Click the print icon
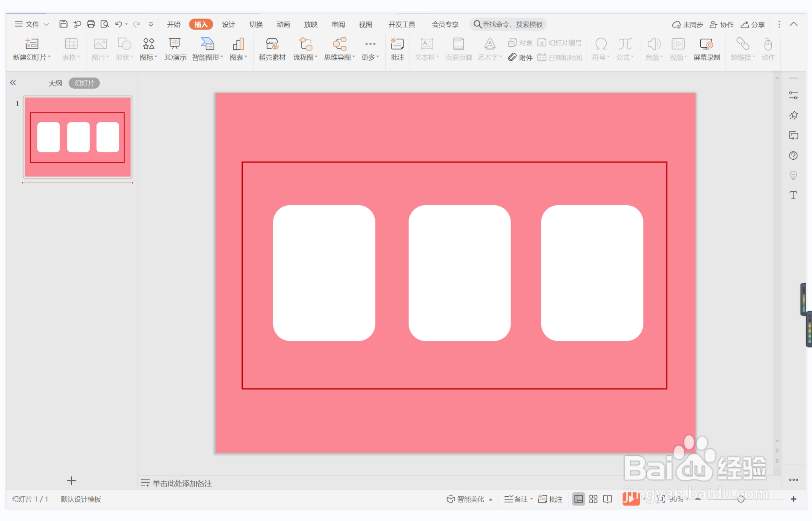This screenshot has width=812, height=521. 91,24
